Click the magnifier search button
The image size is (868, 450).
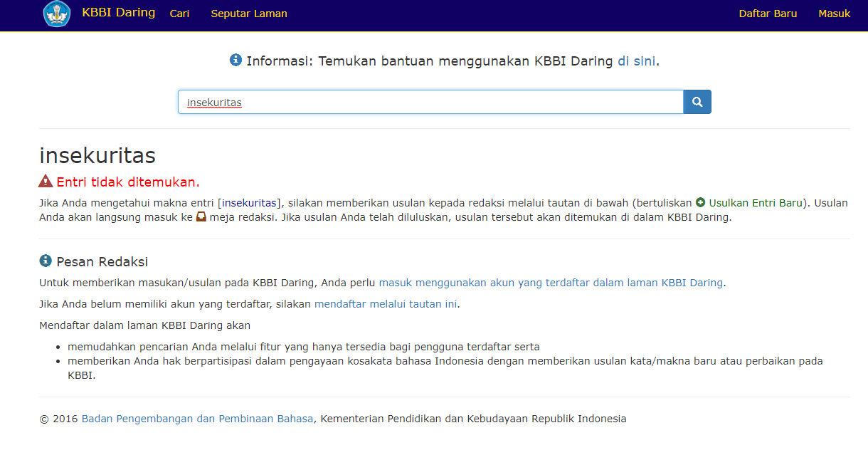coord(697,102)
